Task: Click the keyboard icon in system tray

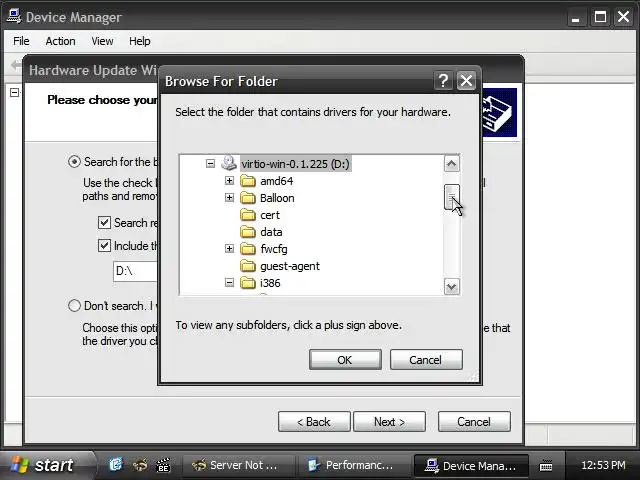Action: pos(546,465)
